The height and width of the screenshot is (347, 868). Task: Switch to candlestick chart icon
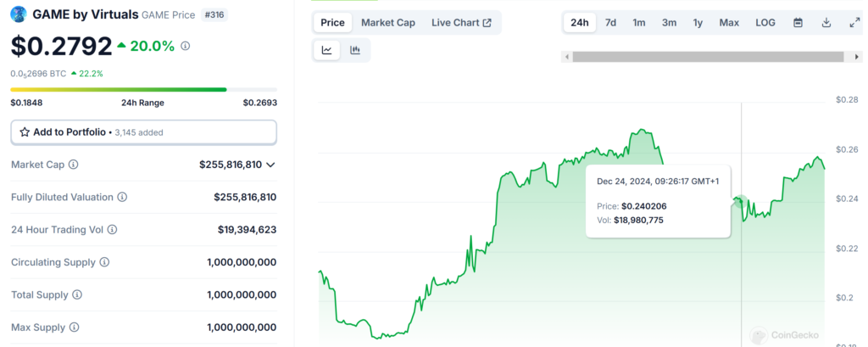coord(355,50)
